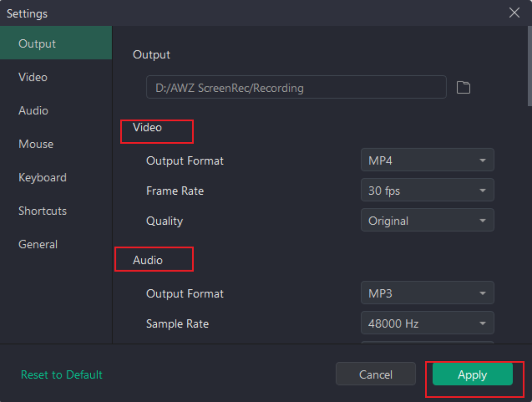Viewport: 532px width, 402px height.
Task: Open the audio Output Format dropdown showing MP3
Action: pyautogui.click(x=427, y=293)
